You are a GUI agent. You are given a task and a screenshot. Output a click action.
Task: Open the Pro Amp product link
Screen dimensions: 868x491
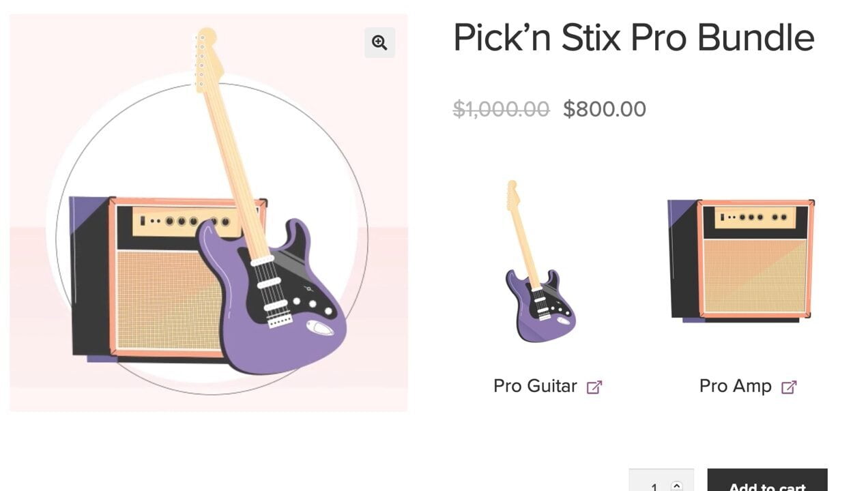tap(735, 386)
